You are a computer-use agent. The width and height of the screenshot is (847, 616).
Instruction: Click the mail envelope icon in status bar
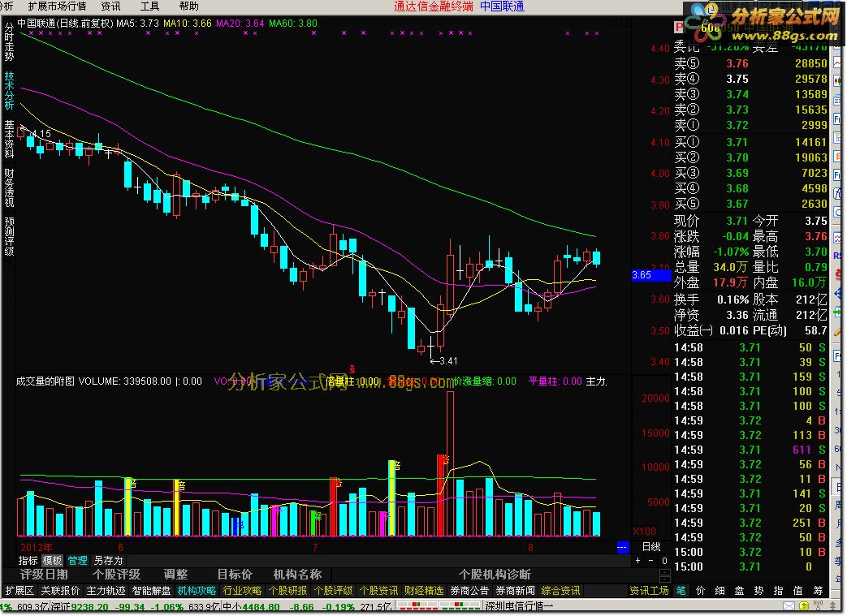point(789,606)
